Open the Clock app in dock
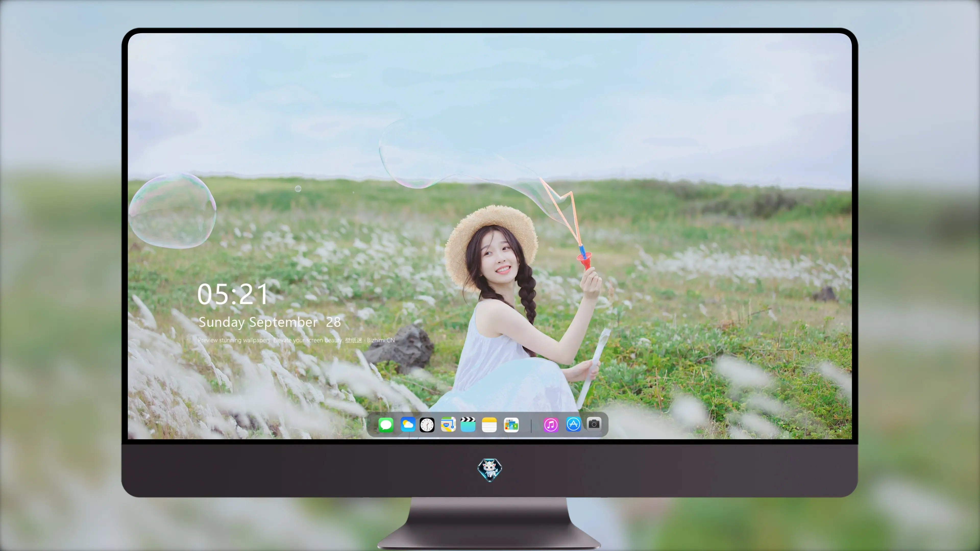Viewport: 980px width, 551px height. point(427,425)
